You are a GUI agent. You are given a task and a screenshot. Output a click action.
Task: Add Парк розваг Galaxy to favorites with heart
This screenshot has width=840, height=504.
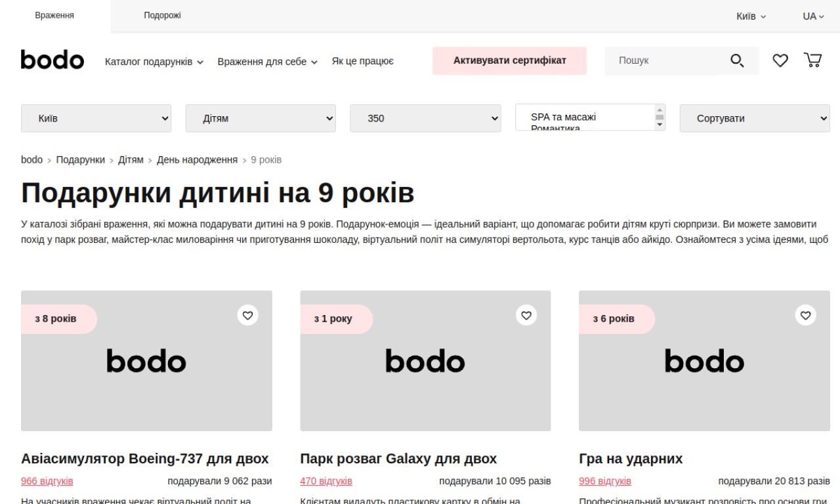[x=526, y=315]
